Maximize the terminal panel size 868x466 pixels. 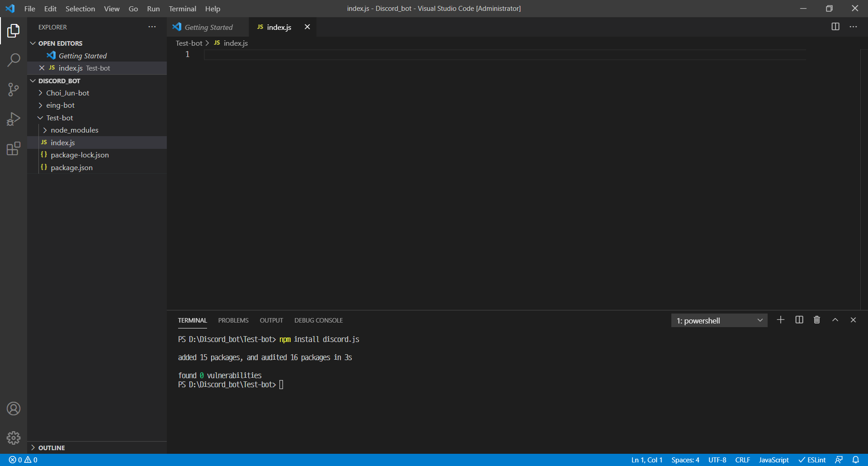[835, 320]
